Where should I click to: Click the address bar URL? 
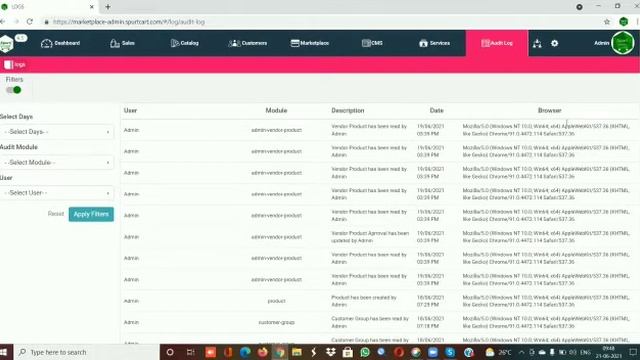pos(129,22)
